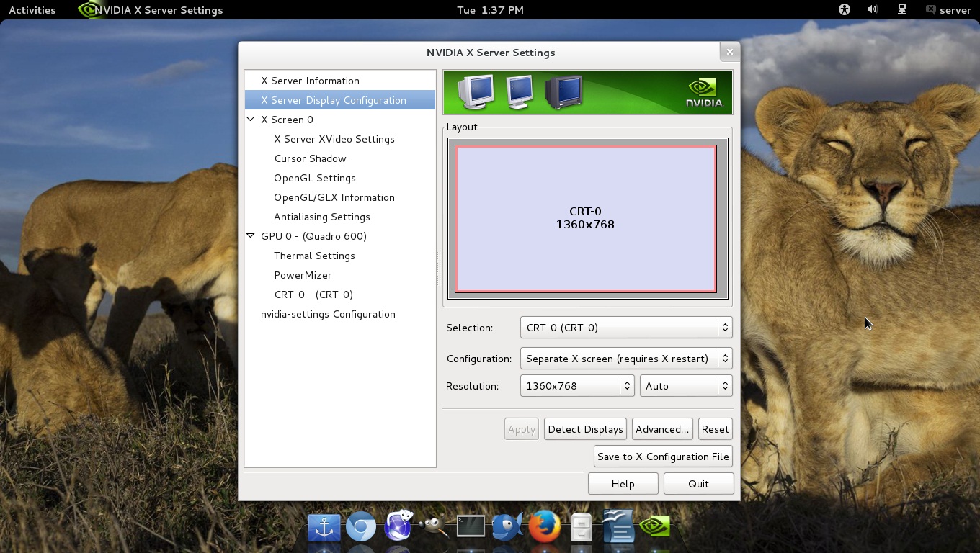The height and width of the screenshot is (553, 980).
Task: Select OpenGL Settings in the sidebar
Action: [315, 178]
